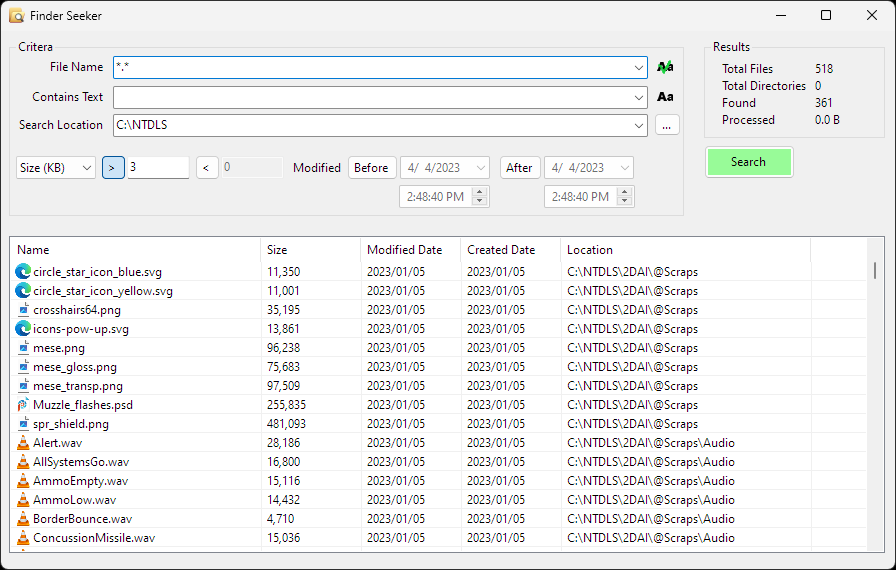Click VLC icon next to ConcussionMissile.wav
Viewport: 896px width, 570px height.
coord(23,537)
